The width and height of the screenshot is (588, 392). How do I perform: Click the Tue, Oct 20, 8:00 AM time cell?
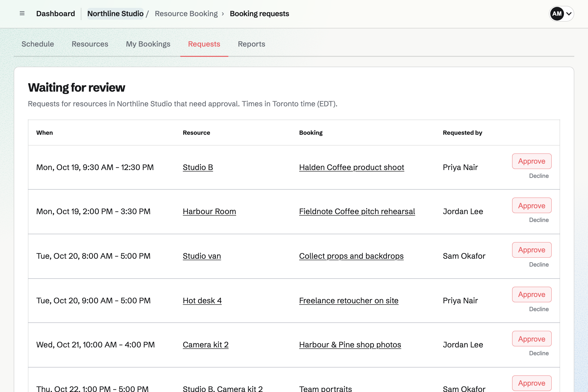coord(93,256)
